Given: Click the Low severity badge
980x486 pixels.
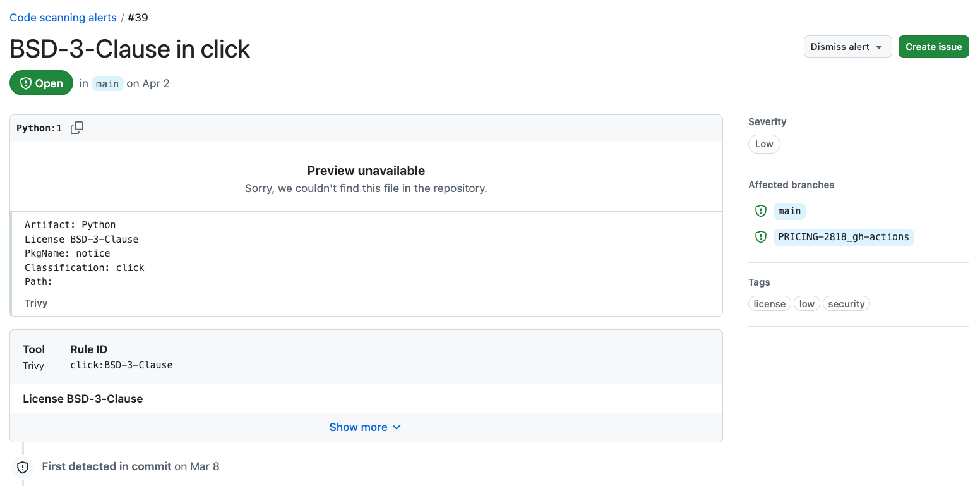Looking at the screenshot, I should tap(764, 144).
